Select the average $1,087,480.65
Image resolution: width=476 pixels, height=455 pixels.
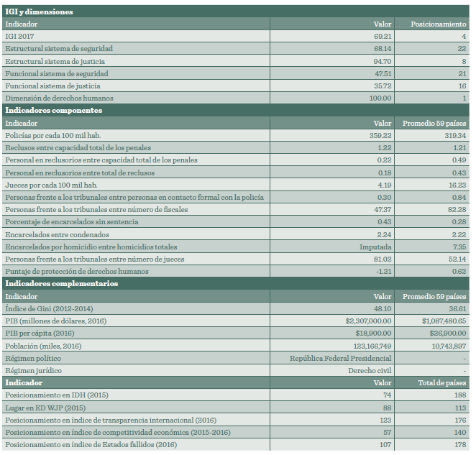(444, 321)
